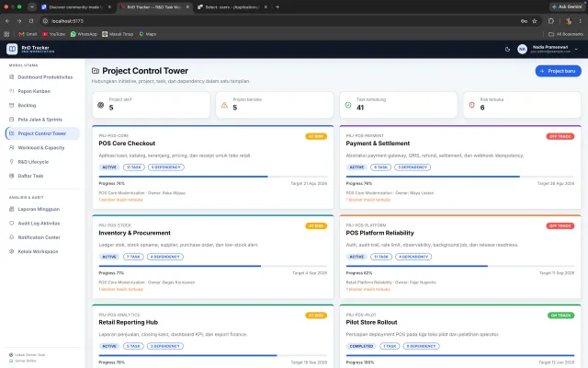Open Peta Jalan & Sprints
588x368 pixels.
40,120
